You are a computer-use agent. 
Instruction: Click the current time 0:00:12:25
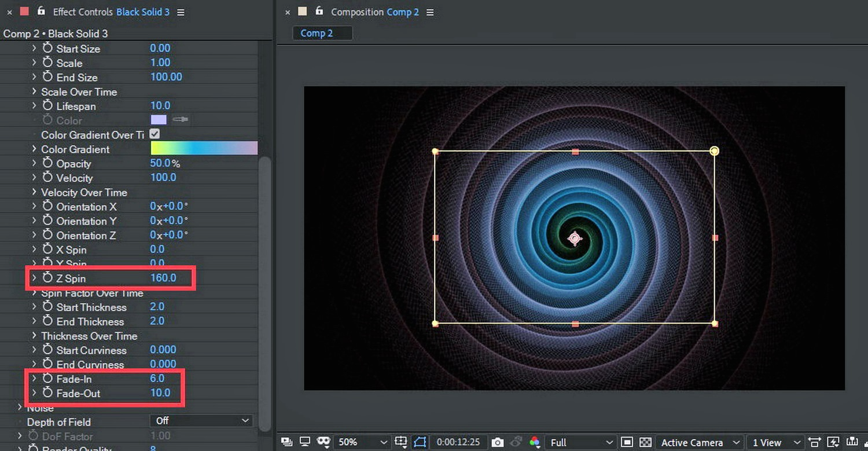(x=458, y=442)
